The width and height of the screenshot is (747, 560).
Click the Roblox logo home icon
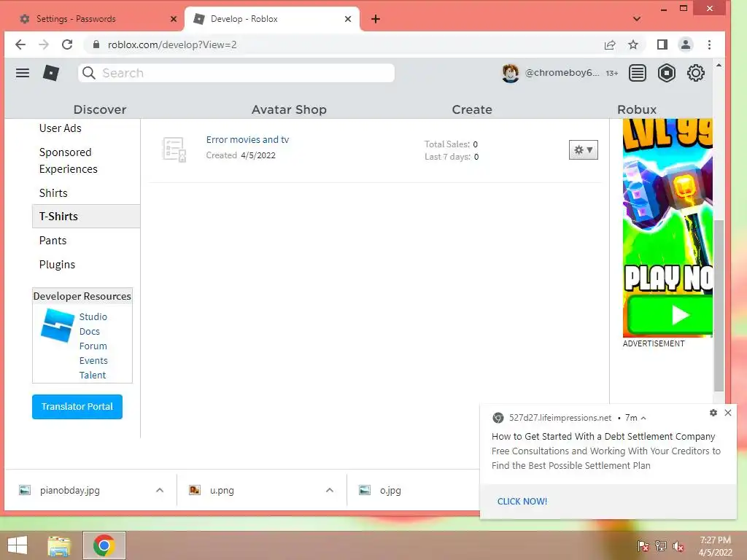pos(51,73)
